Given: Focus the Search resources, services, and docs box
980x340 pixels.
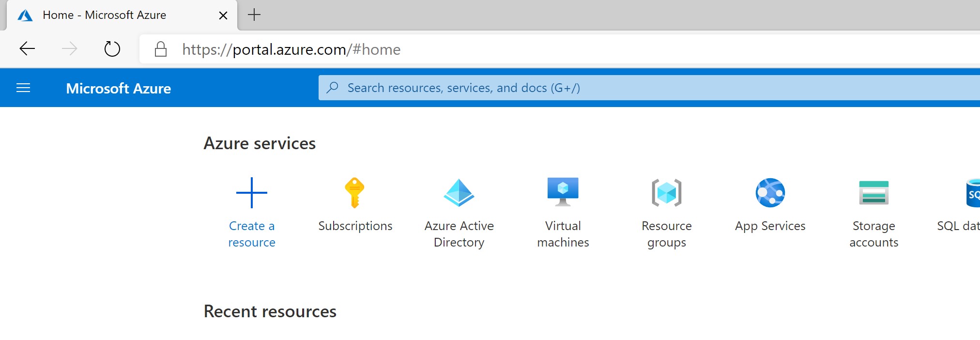Looking at the screenshot, I should (649, 88).
